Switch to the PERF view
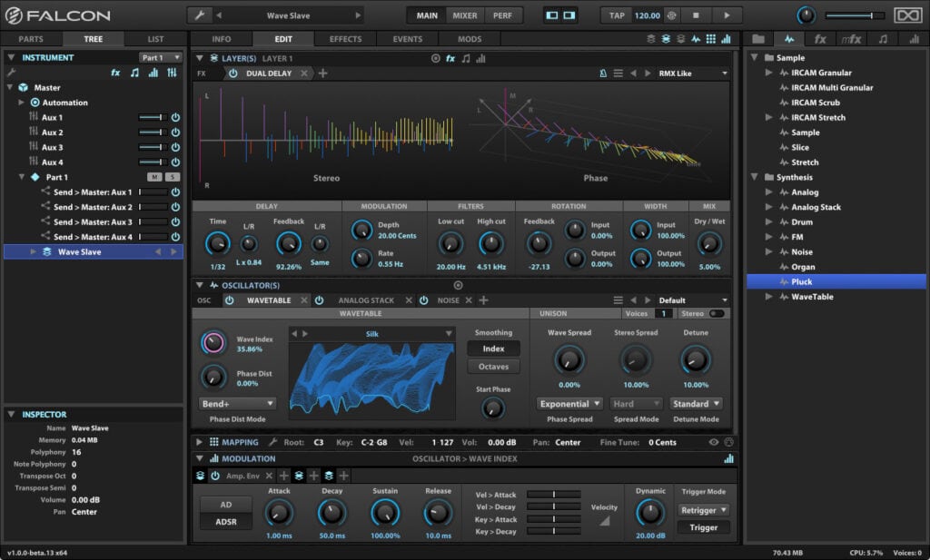 point(502,15)
